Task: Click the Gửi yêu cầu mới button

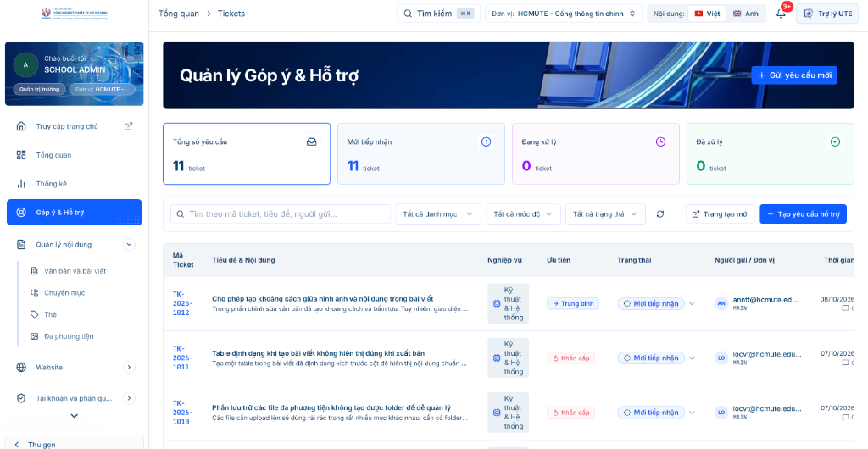Action: point(794,75)
